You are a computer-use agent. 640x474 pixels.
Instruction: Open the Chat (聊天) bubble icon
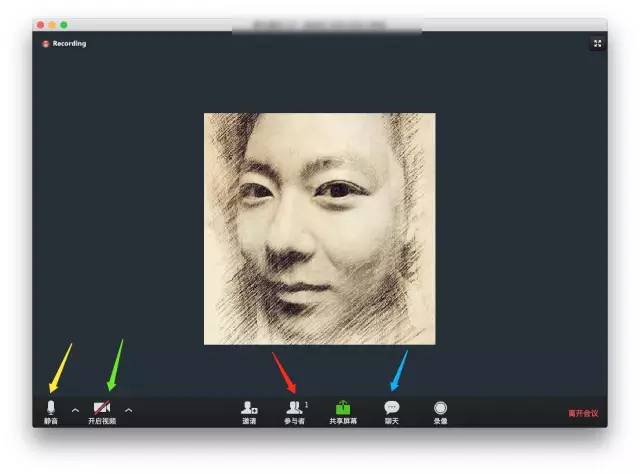pyautogui.click(x=392, y=408)
